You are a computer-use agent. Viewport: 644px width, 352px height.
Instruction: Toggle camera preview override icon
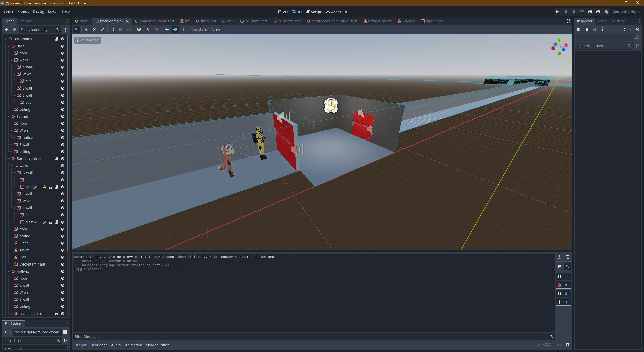pos(157,29)
